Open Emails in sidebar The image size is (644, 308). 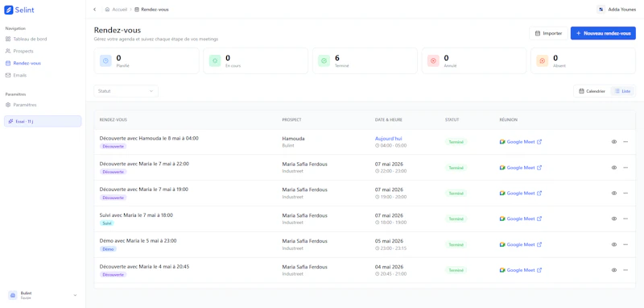(16, 76)
